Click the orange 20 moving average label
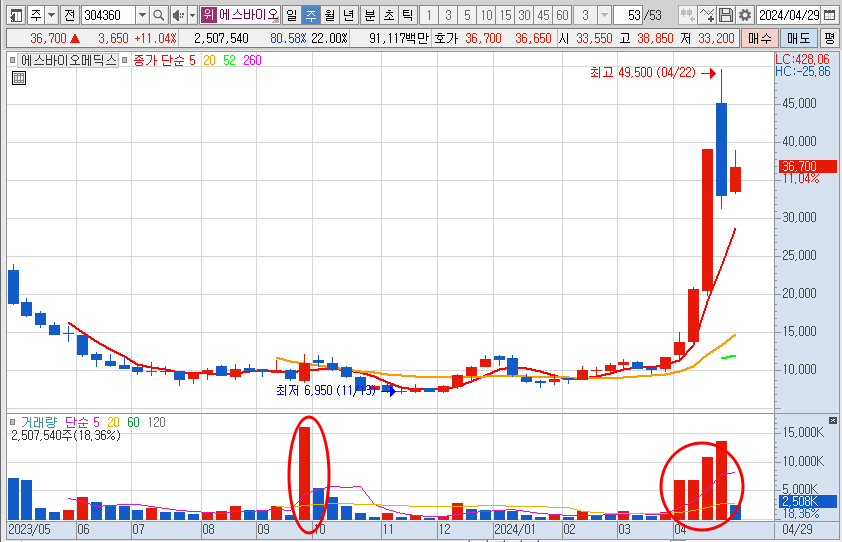Screen dimensions: 842x542 tap(209, 60)
